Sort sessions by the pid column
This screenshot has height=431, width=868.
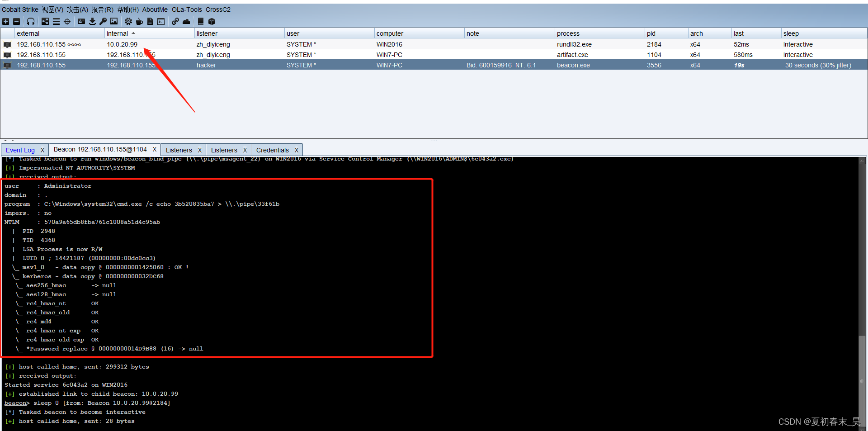coord(666,33)
